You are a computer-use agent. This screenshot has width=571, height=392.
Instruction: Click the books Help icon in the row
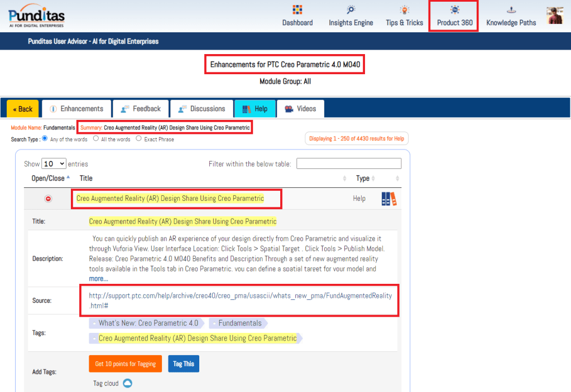389,199
